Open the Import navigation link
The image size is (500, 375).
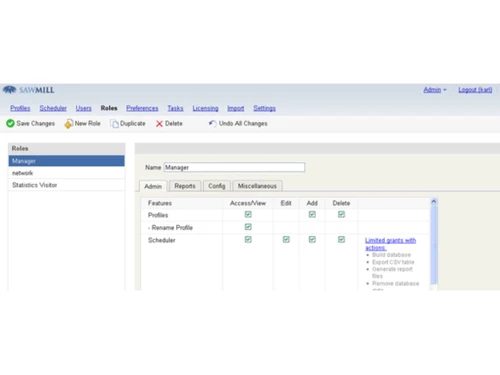click(x=236, y=108)
